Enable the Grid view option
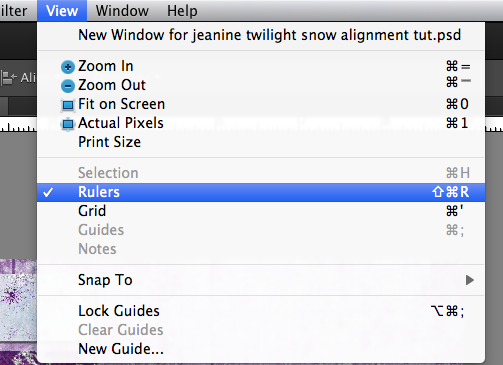 click(261, 211)
